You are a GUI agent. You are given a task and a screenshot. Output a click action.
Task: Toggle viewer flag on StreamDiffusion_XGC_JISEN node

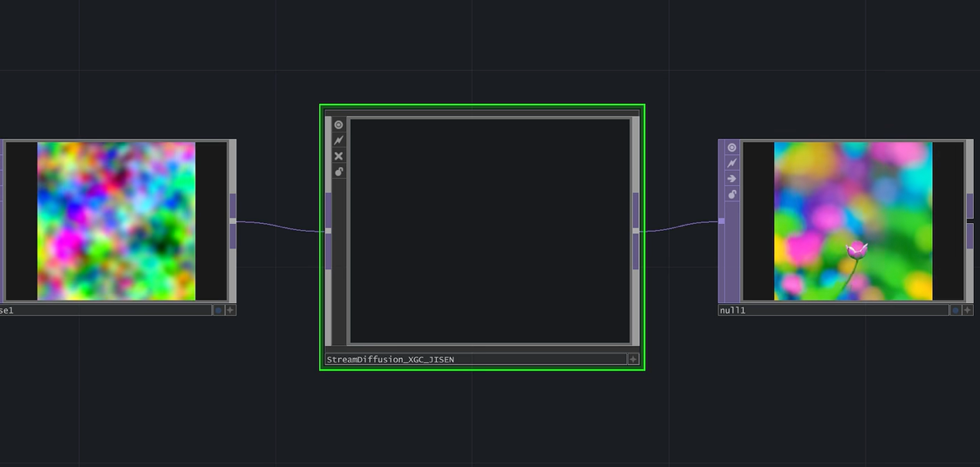pyautogui.click(x=338, y=125)
